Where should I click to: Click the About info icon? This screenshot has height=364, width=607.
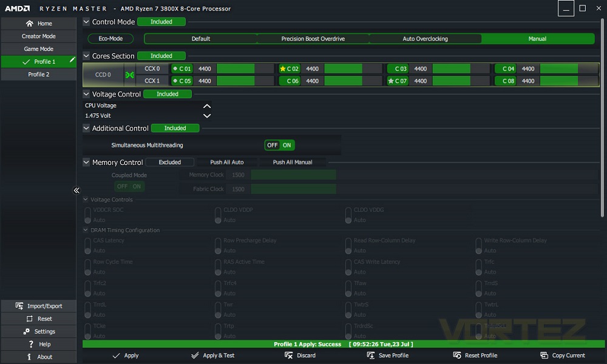[x=29, y=357]
